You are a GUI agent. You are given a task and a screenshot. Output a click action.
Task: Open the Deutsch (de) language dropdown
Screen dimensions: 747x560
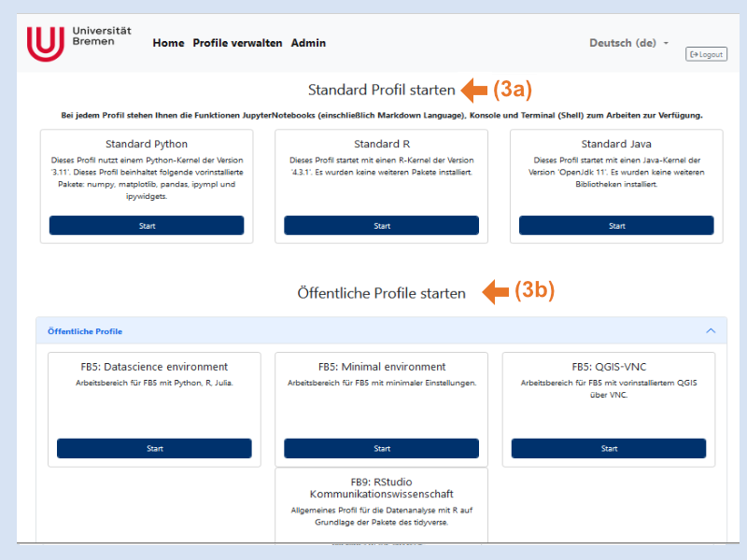pos(628,43)
